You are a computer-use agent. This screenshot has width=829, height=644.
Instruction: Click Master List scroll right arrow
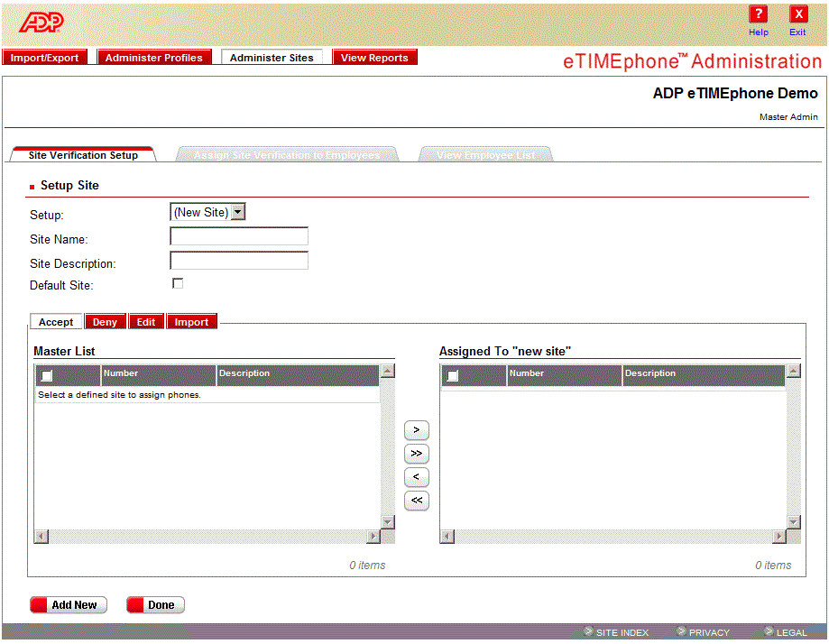(x=373, y=536)
